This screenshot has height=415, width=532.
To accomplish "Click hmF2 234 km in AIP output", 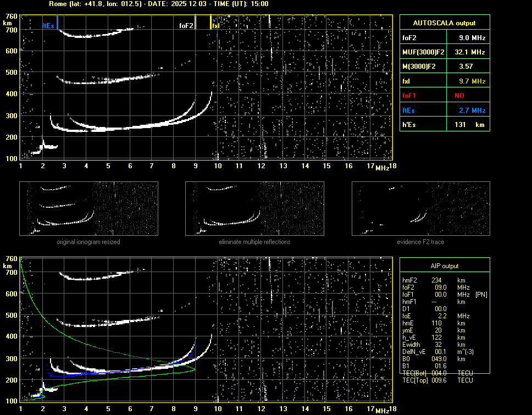I will click(437, 280).
